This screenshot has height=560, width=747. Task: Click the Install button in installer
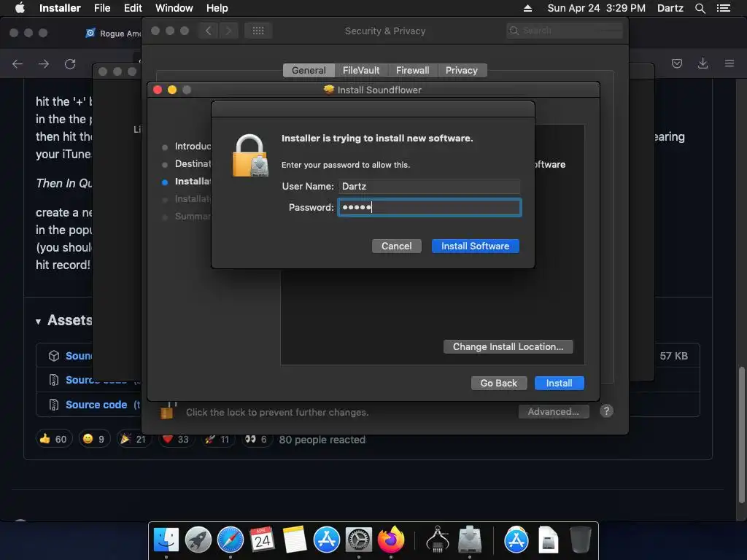point(560,384)
